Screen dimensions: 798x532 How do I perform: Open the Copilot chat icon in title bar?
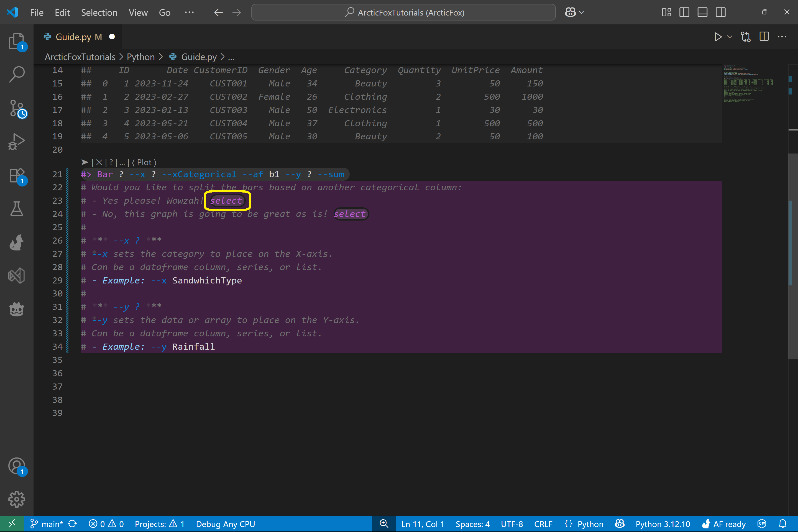point(570,12)
